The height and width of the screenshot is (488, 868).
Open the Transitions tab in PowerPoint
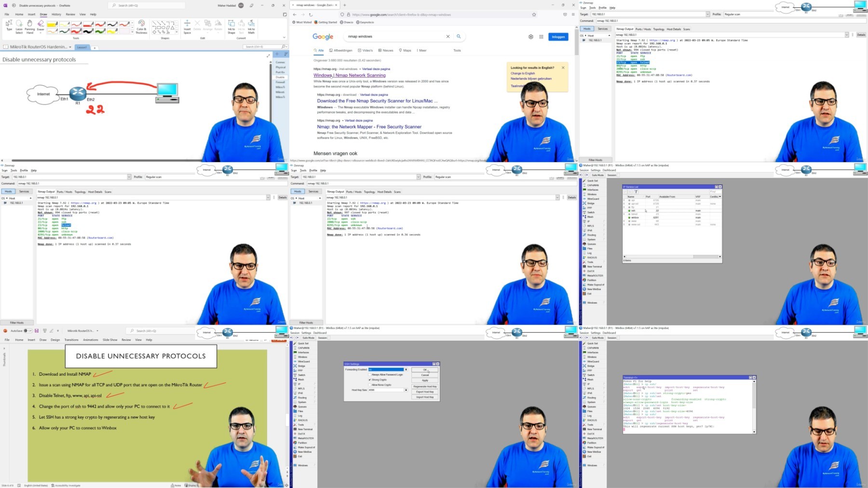click(x=71, y=340)
